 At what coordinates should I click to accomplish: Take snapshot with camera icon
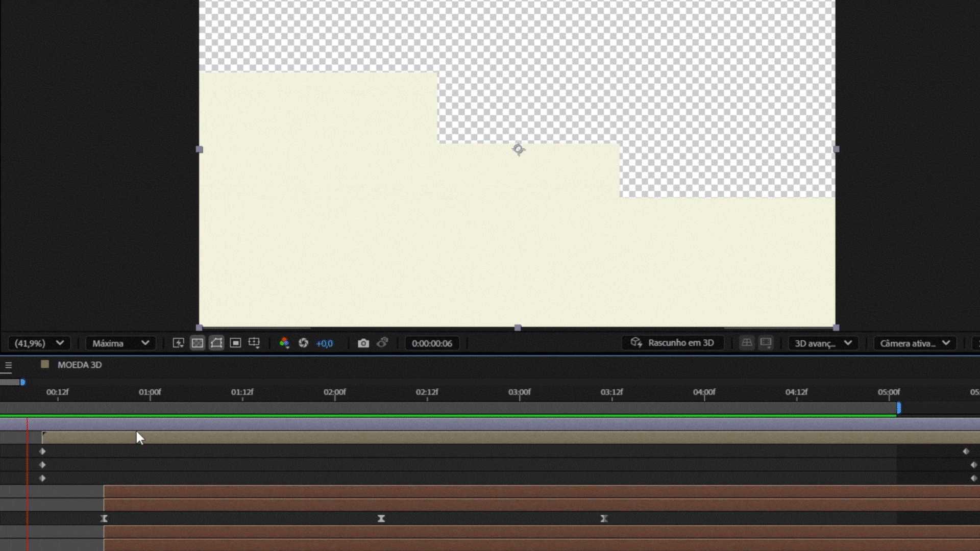[x=363, y=343]
